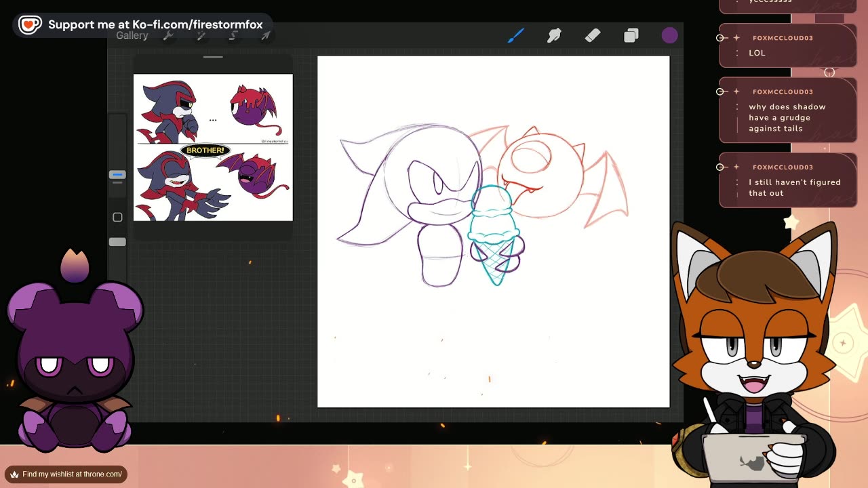Click FOXMCCLOUD03 username above last message

[x=783, y=167]
